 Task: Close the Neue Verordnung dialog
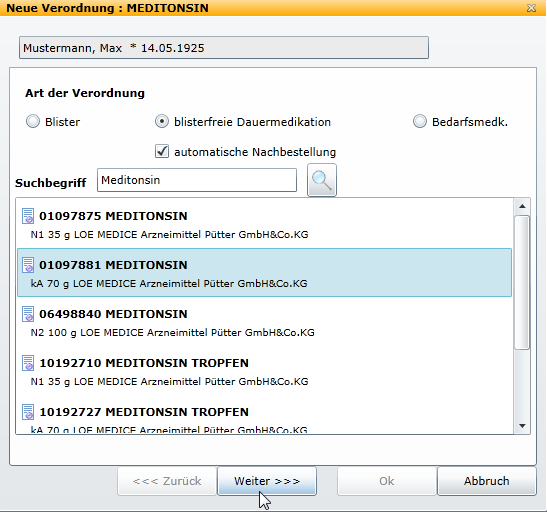click(531, 8)
